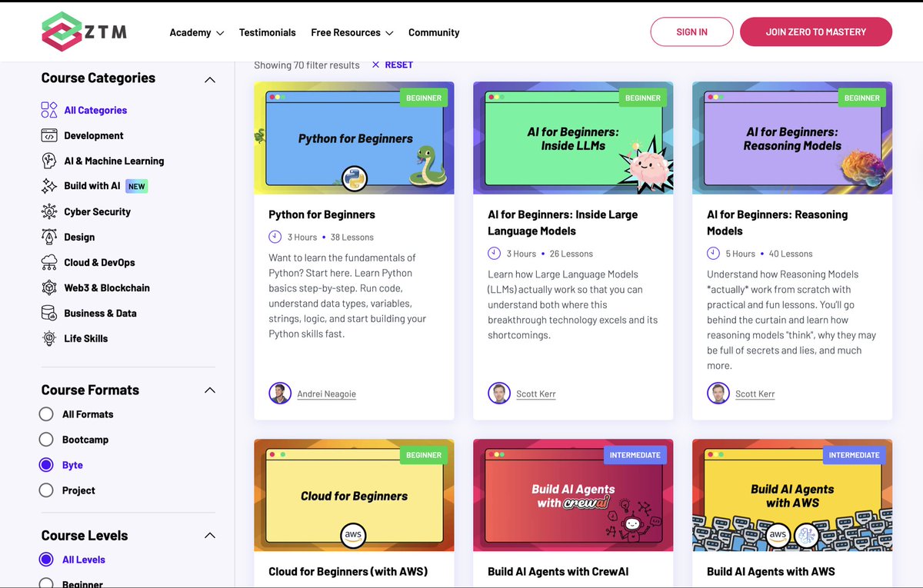
Task: Select the Byte format radio button
Action: [46, 465]
